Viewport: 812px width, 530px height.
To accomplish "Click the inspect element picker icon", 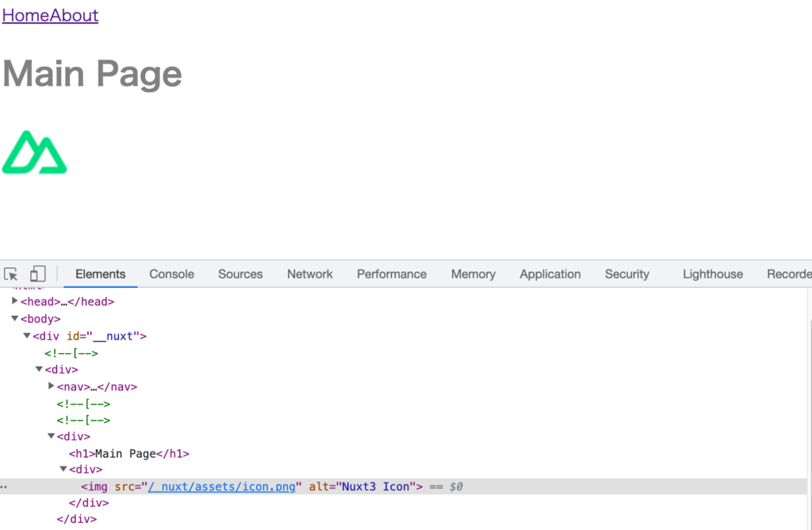I will (x=11, y=274).
